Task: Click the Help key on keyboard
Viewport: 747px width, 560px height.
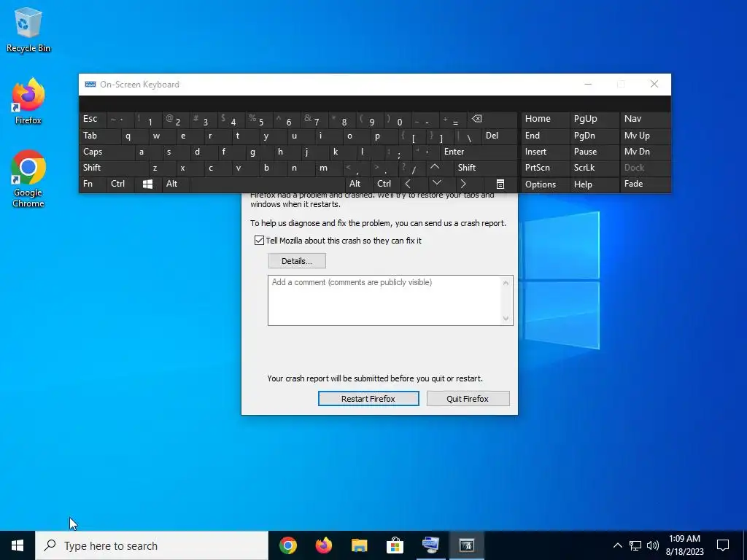Action: [x=594, y=184]
